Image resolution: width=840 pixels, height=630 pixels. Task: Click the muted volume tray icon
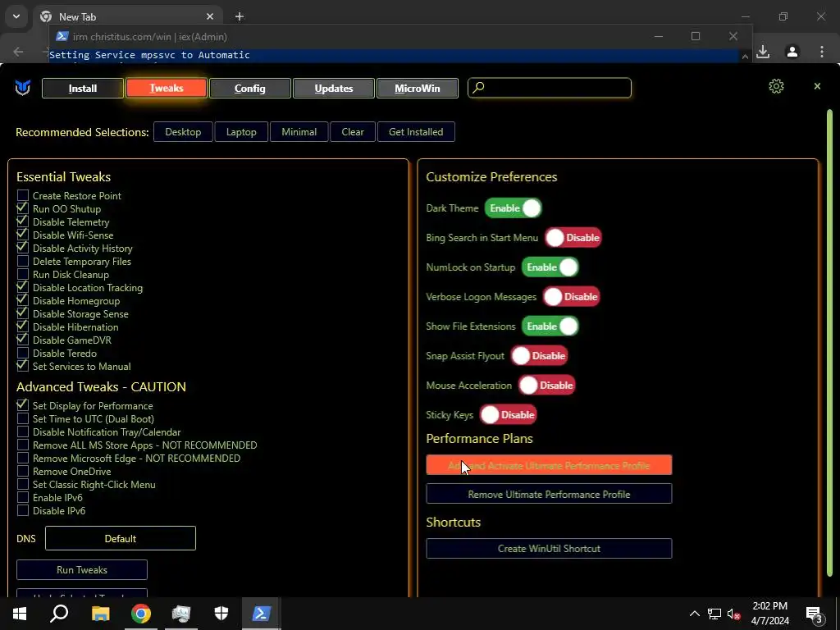[733, 614]
